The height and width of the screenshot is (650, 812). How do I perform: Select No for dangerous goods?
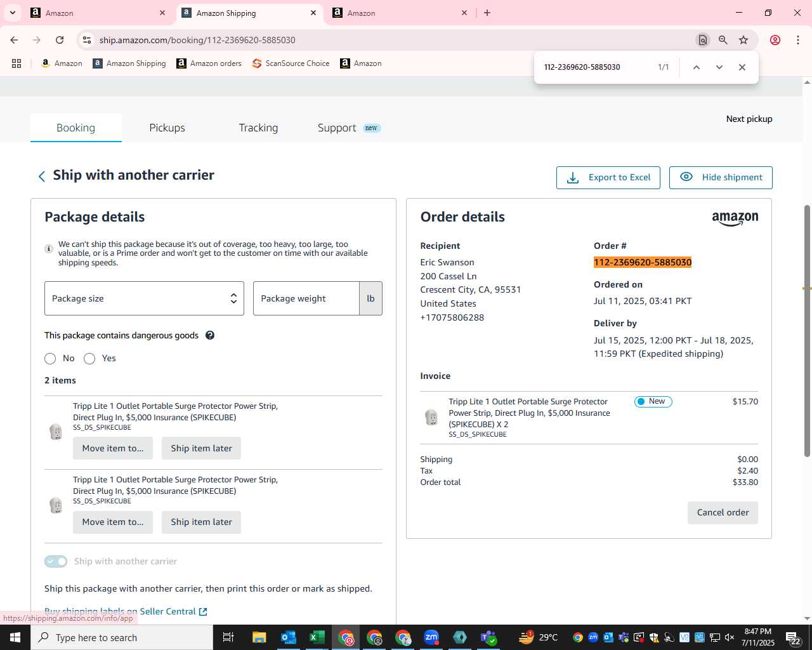[x=50, y=359]
